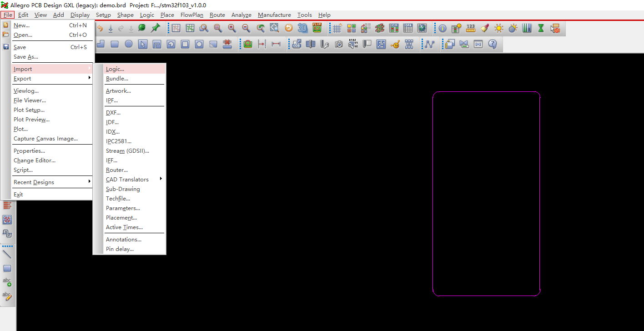Screen dimensions: 644x331
Task: Choose Pin delay... import option
Action: coord(134,249)
